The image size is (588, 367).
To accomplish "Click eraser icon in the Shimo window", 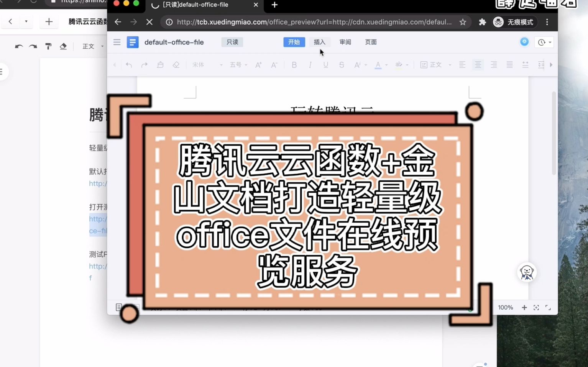I will pyautogui.click(x=63, y=46).
